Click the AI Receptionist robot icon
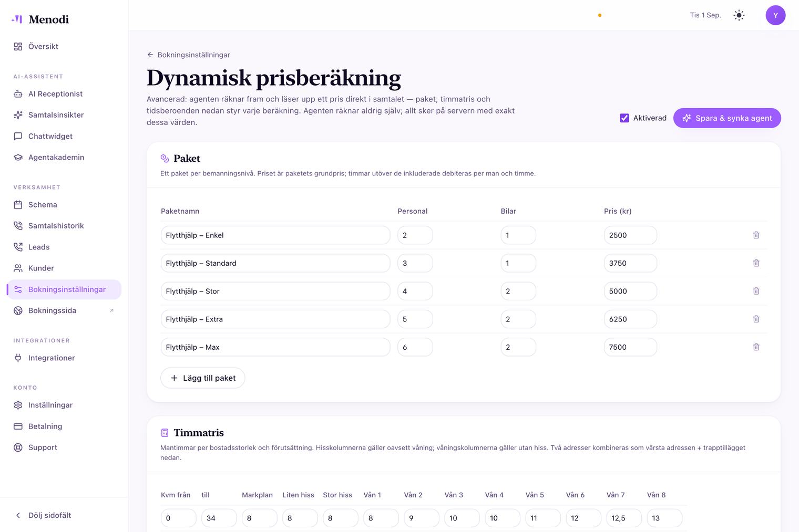Image resolution: width=799 pixels, height=532 pixels. point(18,94)
